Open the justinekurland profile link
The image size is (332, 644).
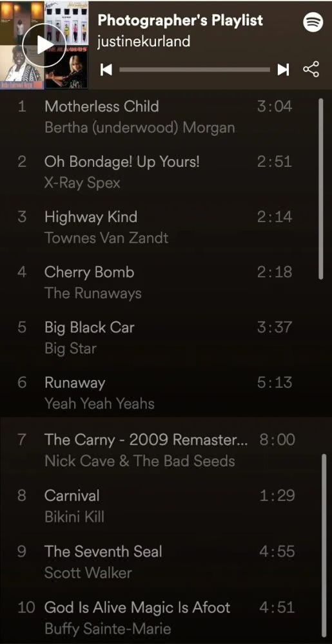(144, 41)
